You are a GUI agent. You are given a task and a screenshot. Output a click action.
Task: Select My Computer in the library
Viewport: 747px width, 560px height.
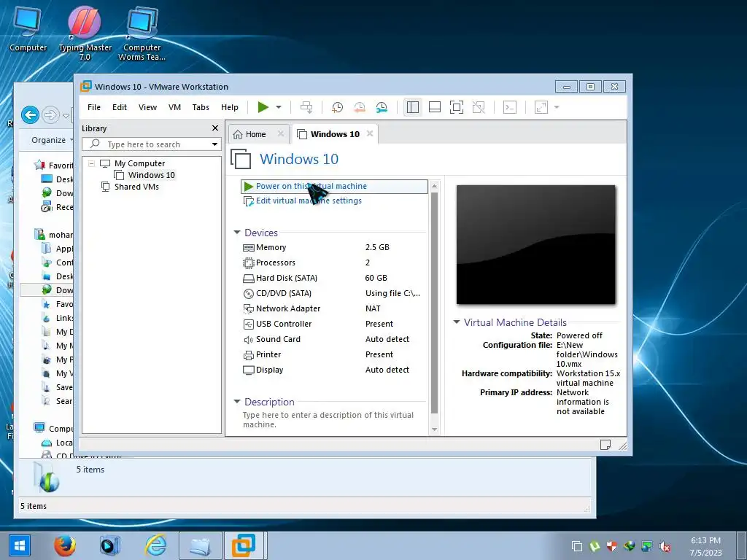point(139,163)
